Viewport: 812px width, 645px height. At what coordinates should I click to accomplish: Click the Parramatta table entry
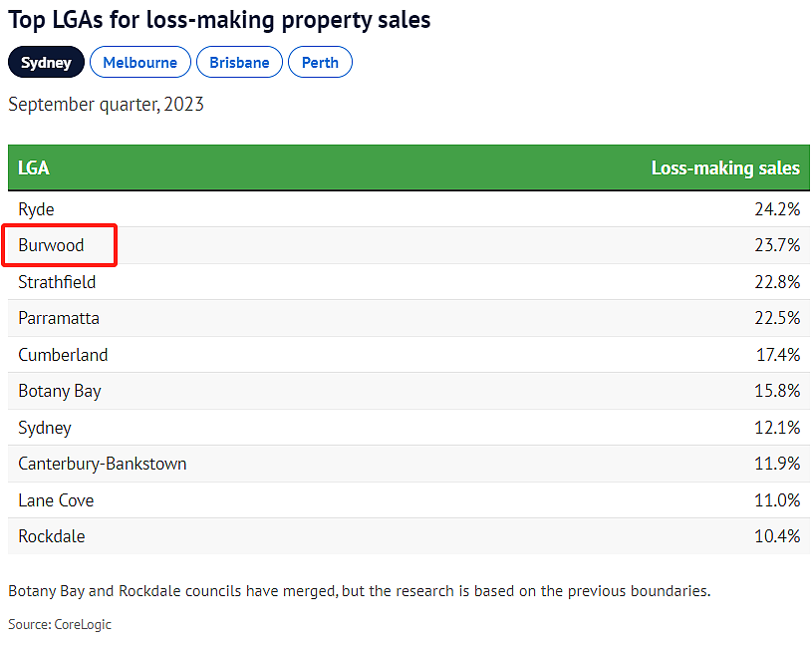click(59, 318)
